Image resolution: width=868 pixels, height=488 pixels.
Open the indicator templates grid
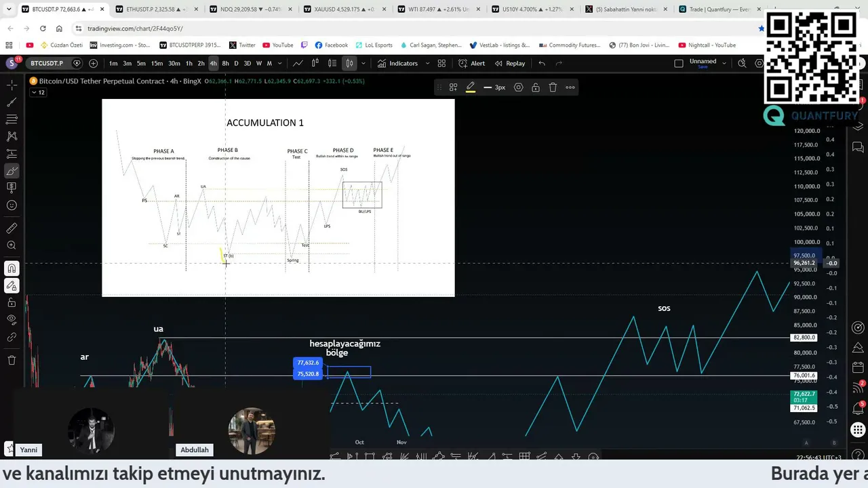point(441,63)
